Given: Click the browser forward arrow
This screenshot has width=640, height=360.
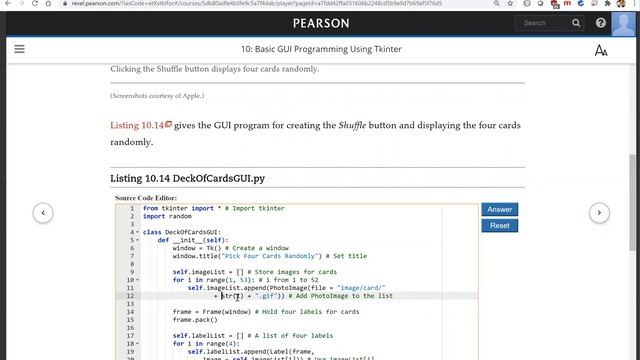Looking at the screenshot, I should pos(21,3).
